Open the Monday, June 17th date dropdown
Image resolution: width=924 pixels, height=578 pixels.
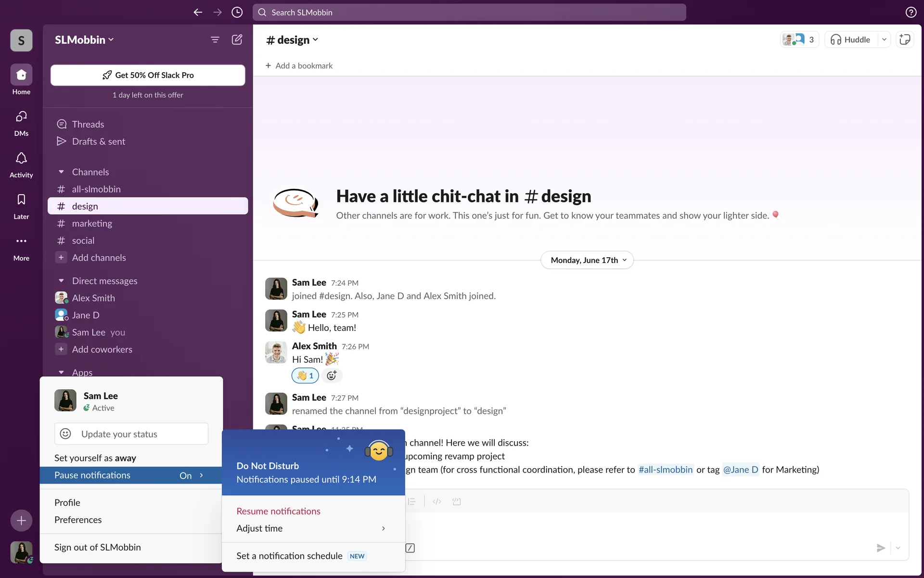click(587, 260)
